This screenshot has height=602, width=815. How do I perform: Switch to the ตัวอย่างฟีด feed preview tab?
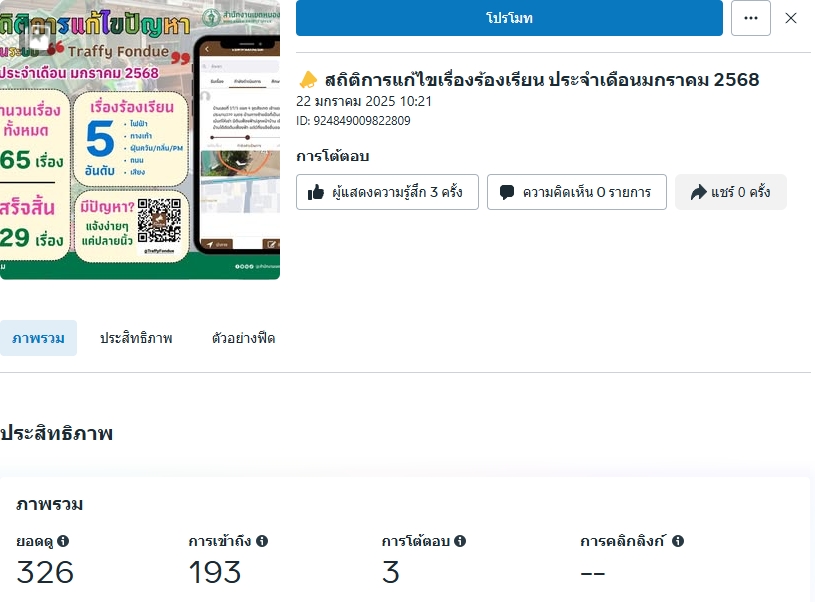(x=243, y=338)
